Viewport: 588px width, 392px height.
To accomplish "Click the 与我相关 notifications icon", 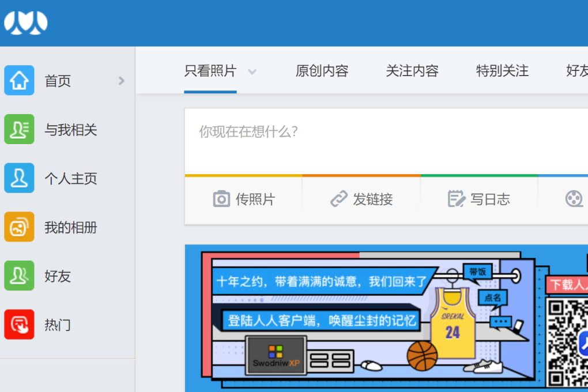I will coord(20,129).
